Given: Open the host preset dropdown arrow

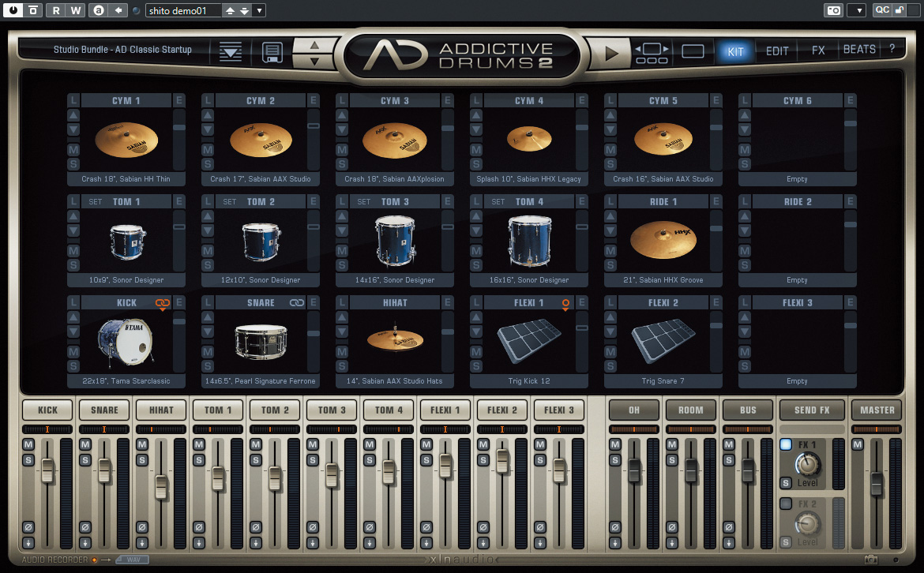Looking at the screenshot, I should click(x=259, y=10).
